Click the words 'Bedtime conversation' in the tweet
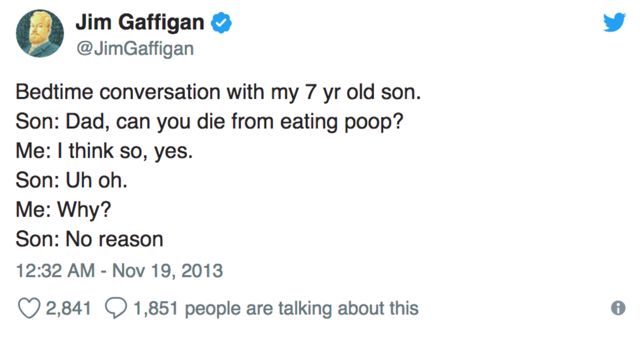644x344 pixels. click(x=119, y=93)
